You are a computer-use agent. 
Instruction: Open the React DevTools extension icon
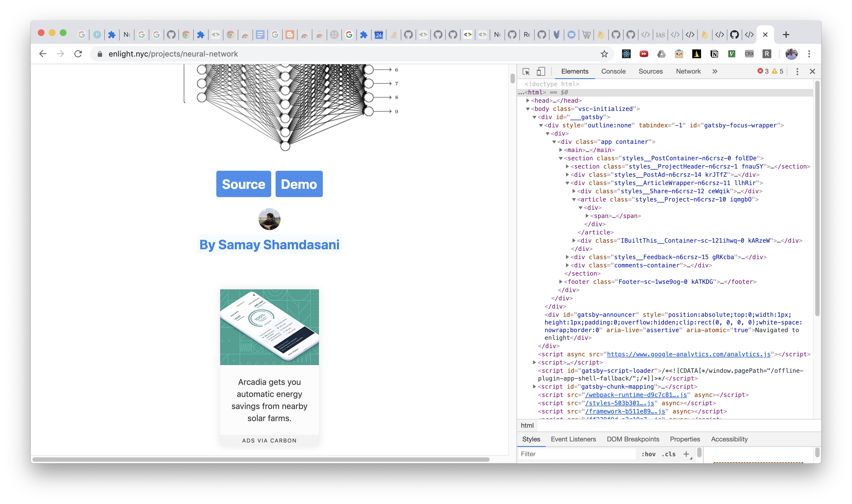(x=626, y=54)
